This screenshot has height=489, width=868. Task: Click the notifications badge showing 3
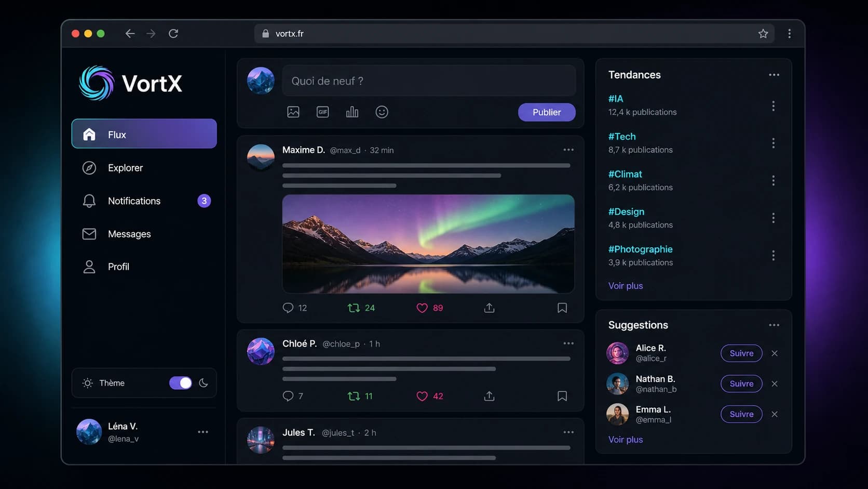(204, 201)
